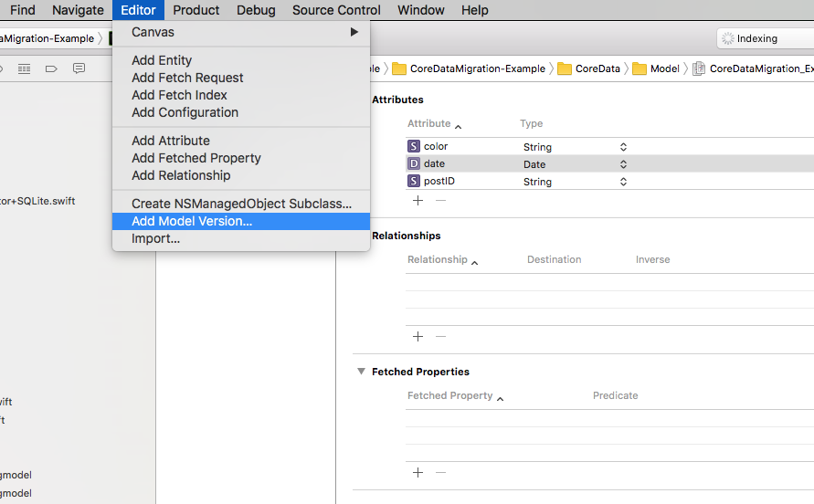The width and height of the screenshot is (814, 504).
Task: Click aMigration-Example scheme in toolbar
Action: click(48, 38)
